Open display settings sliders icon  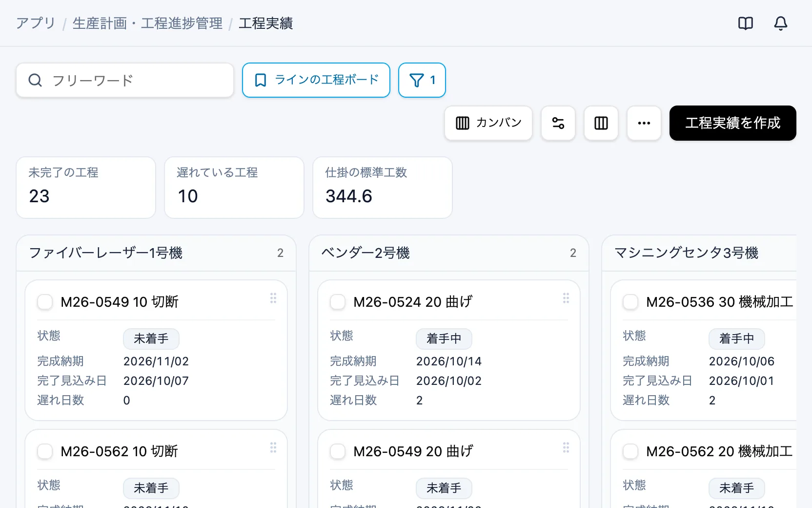(x=558, y=123)
